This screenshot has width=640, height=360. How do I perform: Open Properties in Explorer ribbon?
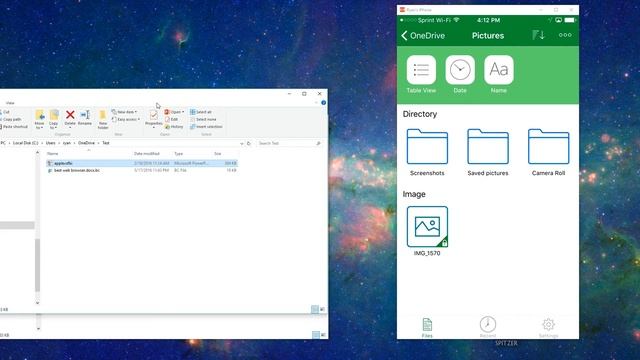pos(153,118)
